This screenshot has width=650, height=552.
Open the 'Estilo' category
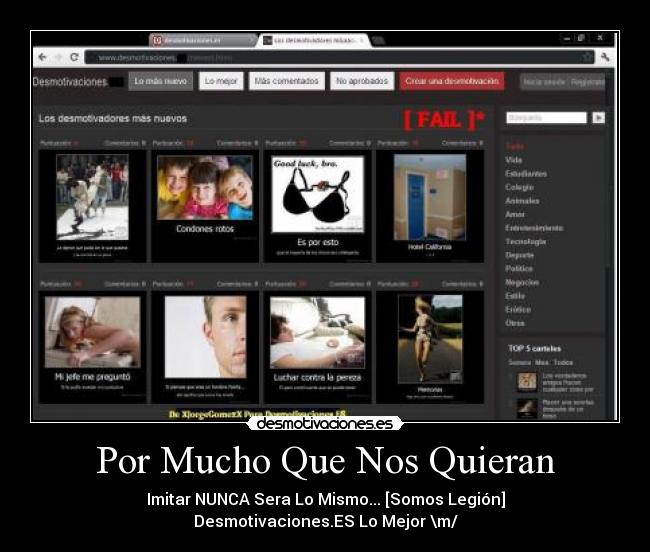click(515, 296)
